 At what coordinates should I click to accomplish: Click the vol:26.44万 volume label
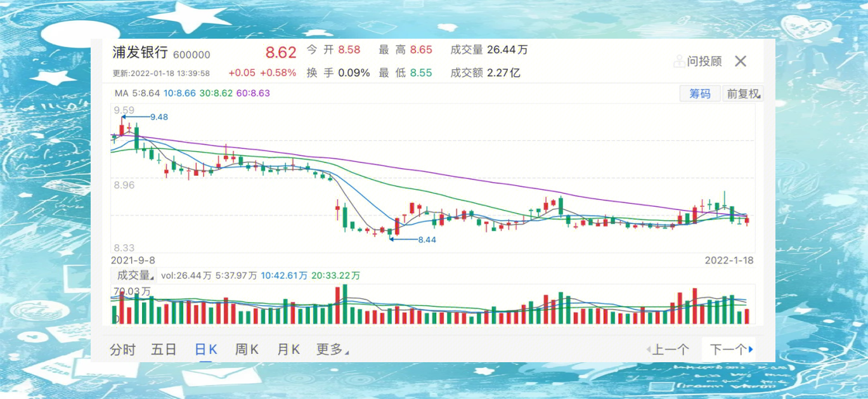point(186,276)
